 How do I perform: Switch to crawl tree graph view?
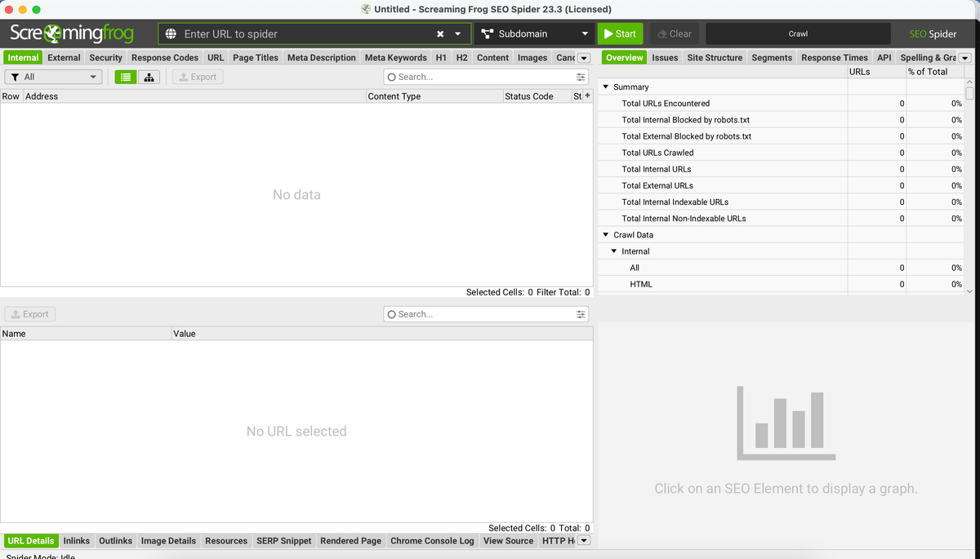click(x=149, y=77)
